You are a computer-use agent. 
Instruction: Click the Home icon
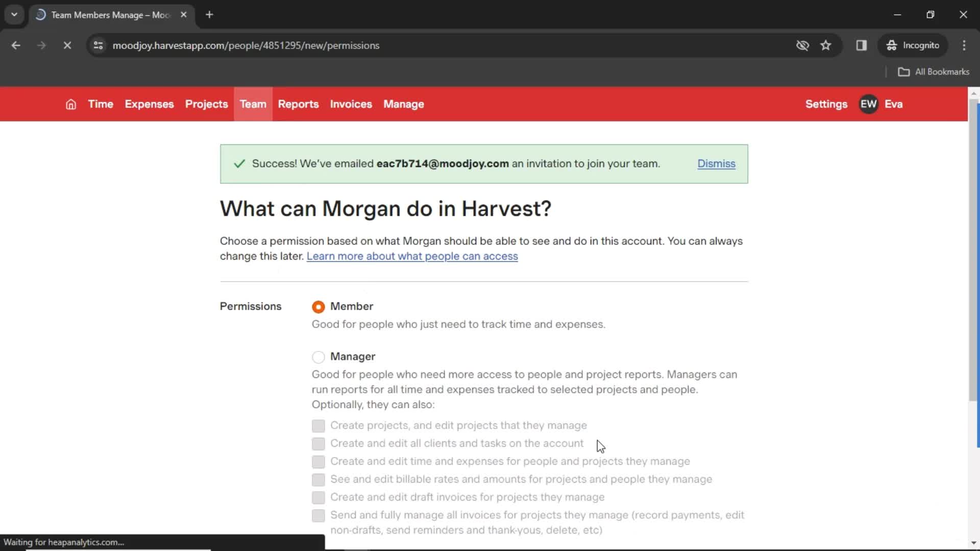[70, 104]
